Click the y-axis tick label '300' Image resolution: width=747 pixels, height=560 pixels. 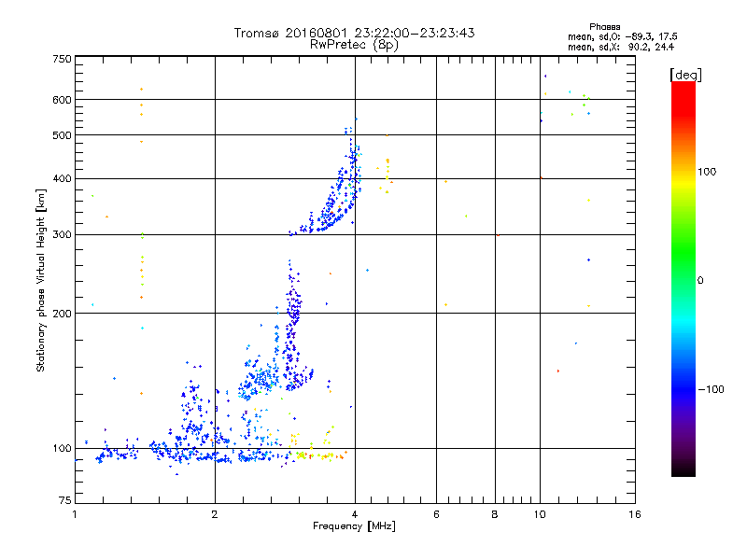tap(62, 235)
